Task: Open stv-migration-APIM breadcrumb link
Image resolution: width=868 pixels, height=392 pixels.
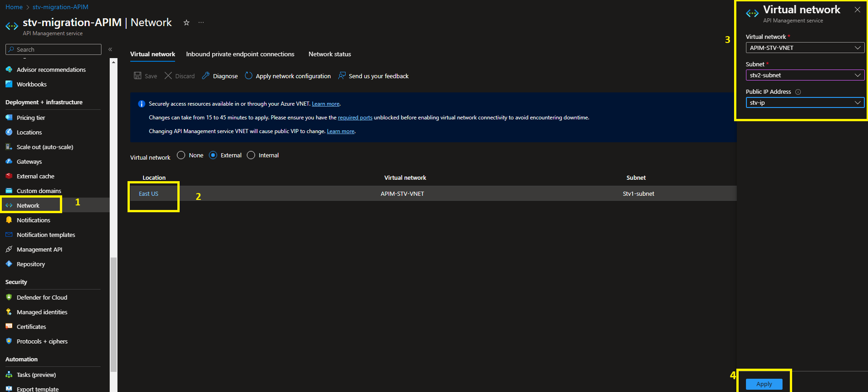Action: [60, 7]
